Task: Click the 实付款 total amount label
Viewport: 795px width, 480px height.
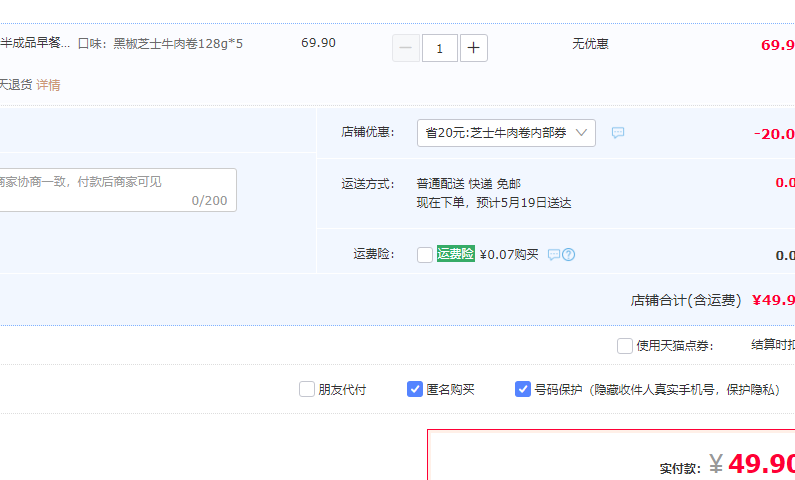Action: coord(680,468)
